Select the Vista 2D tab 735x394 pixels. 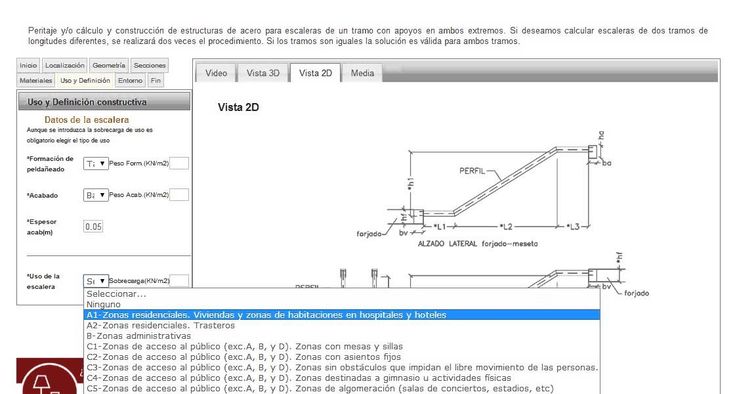(315, 73)
